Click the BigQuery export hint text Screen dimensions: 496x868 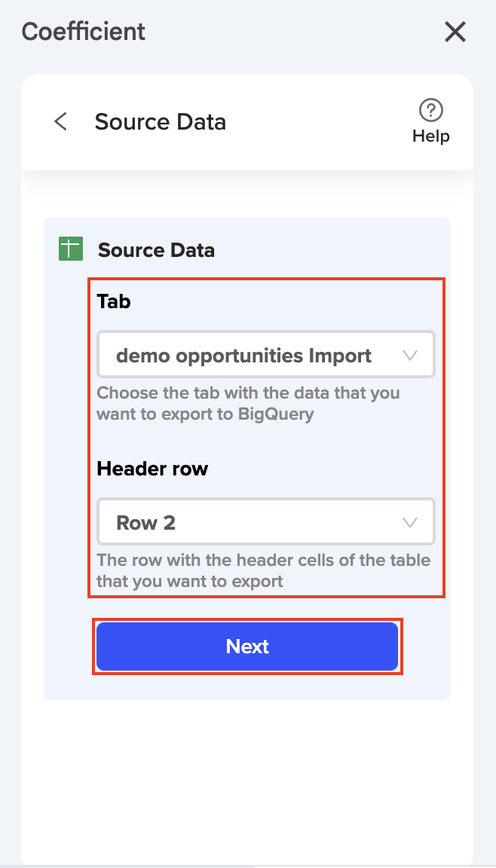tap(248, 403)
